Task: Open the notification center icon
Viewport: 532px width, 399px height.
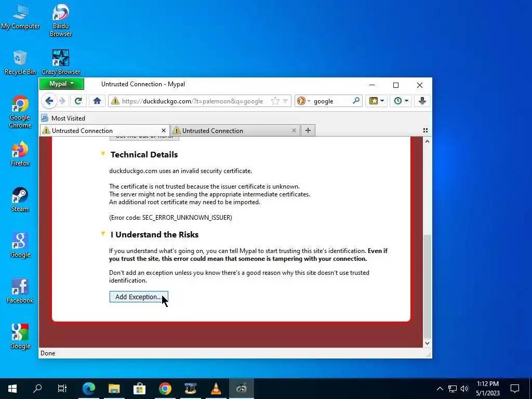Action: [515, 389]
